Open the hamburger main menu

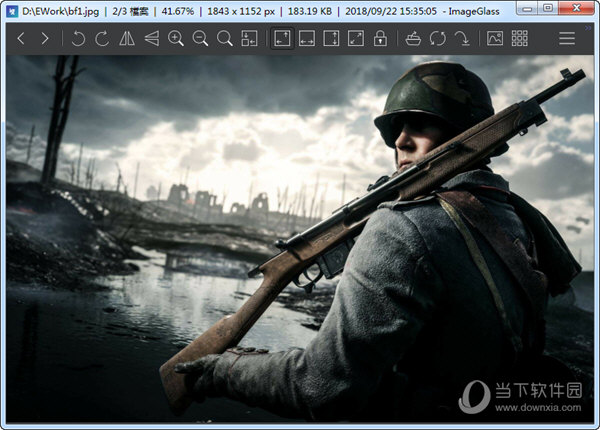567,38
